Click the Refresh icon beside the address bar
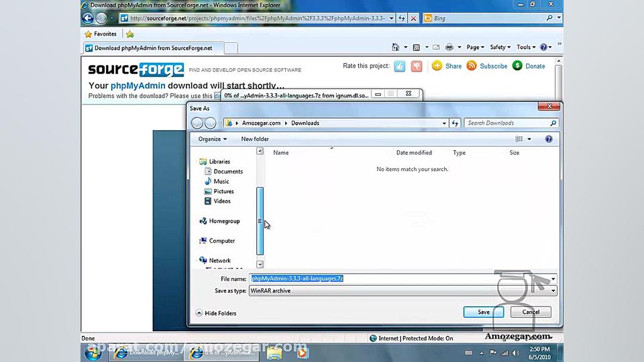 coord(402,18)
